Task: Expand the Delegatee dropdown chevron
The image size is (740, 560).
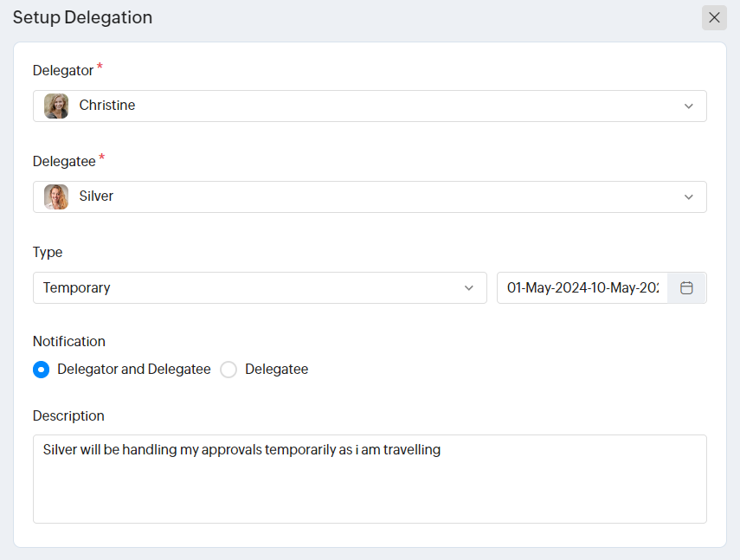Action: click(x=689, y=196)
